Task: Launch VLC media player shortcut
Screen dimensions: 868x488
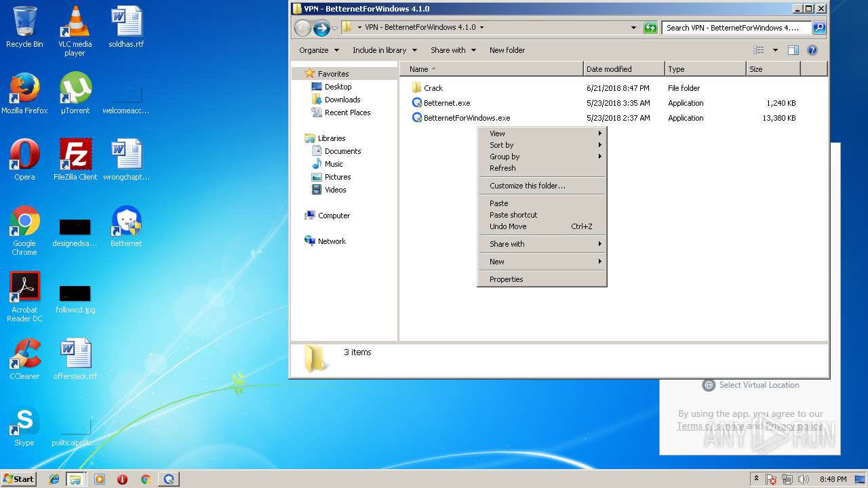Action: coord(75,31)
